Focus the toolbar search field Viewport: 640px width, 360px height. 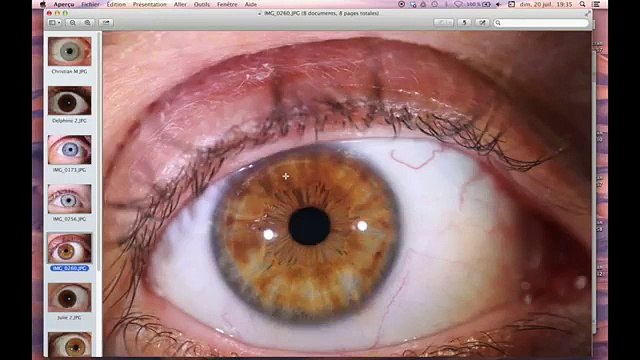pos(541,23)
